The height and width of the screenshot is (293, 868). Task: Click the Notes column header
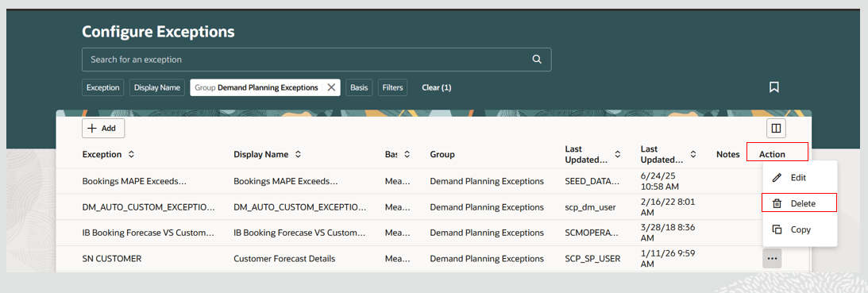728,155
